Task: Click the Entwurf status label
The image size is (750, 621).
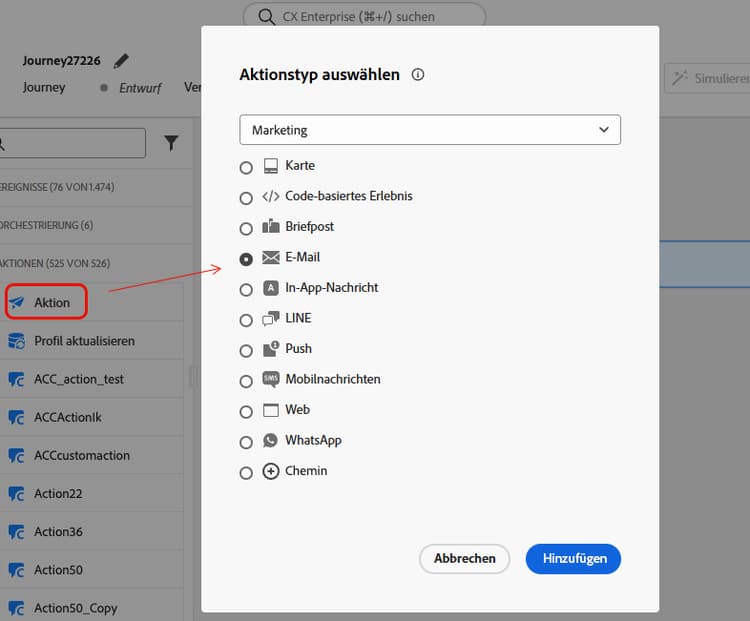Action: tap(140, 88)
